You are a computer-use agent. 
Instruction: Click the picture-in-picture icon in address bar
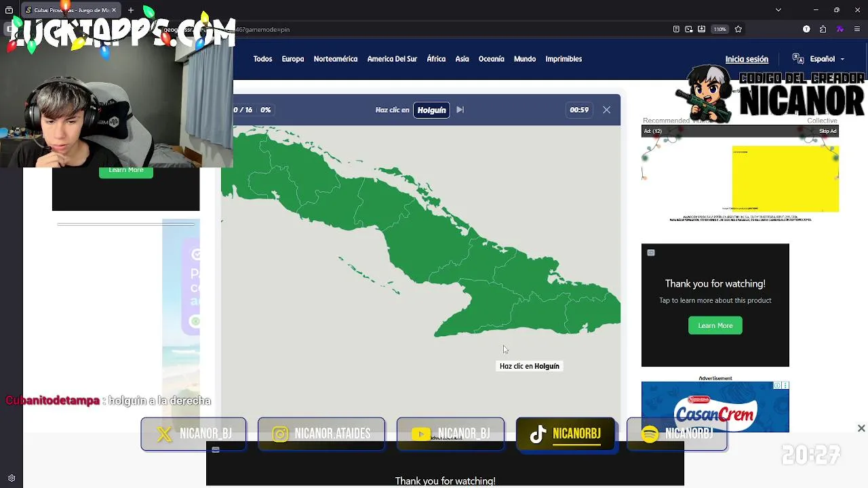pyautogui.click(x=689, y=29)
